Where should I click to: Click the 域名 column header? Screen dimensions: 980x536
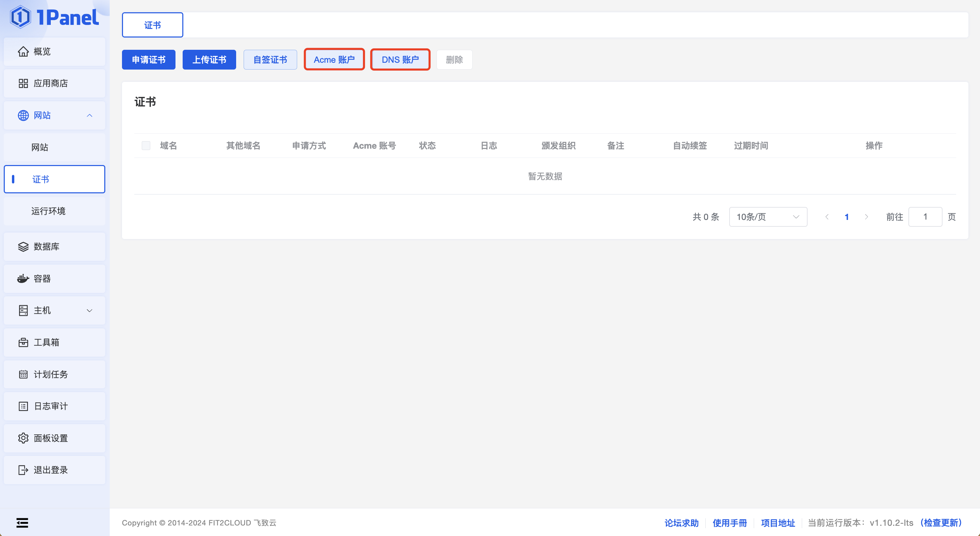(x=169, y=146)
